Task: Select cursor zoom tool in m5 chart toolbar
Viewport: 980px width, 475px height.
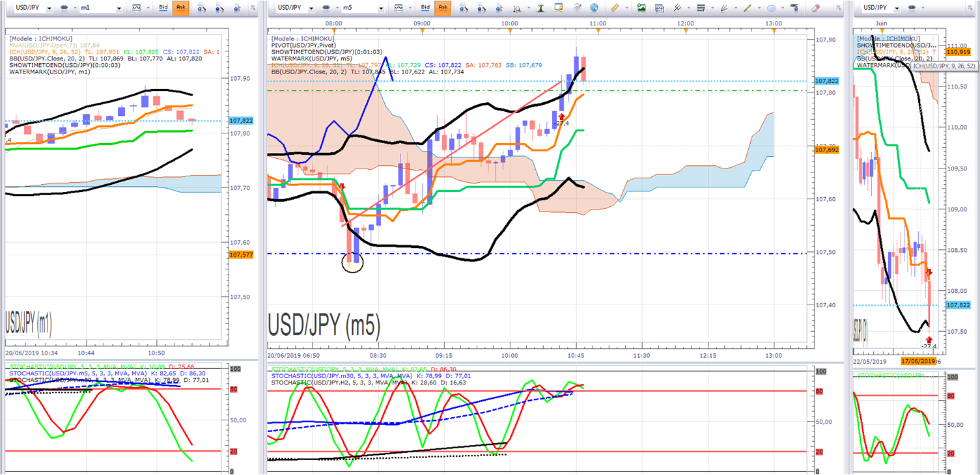Action: pos(499,8)
